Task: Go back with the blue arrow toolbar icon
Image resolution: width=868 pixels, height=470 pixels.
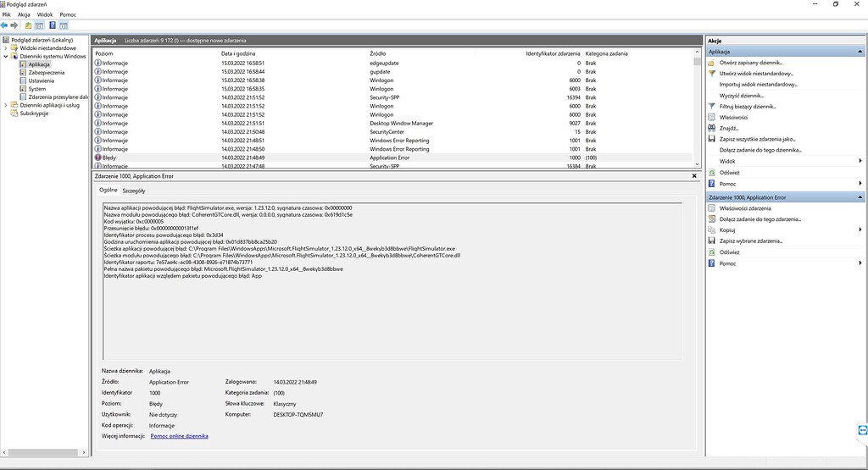Action: [x=4, y=25]
